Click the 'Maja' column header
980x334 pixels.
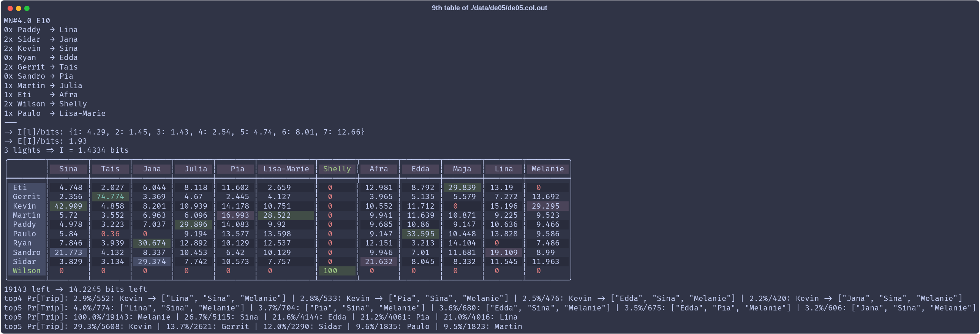[x=462, y=169]
